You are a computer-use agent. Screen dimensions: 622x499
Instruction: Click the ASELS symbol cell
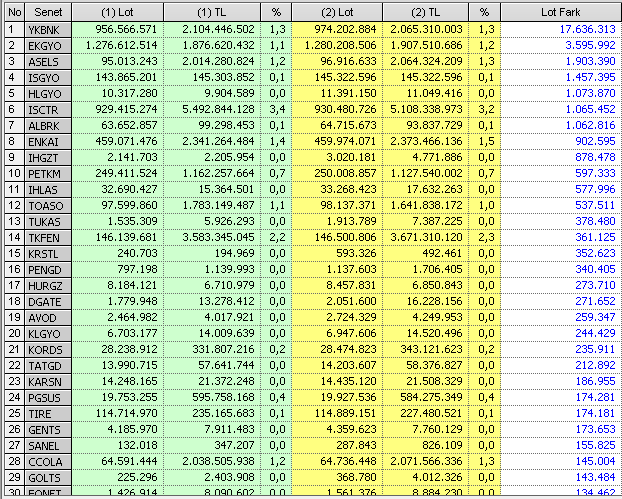(x=47, y=61)
